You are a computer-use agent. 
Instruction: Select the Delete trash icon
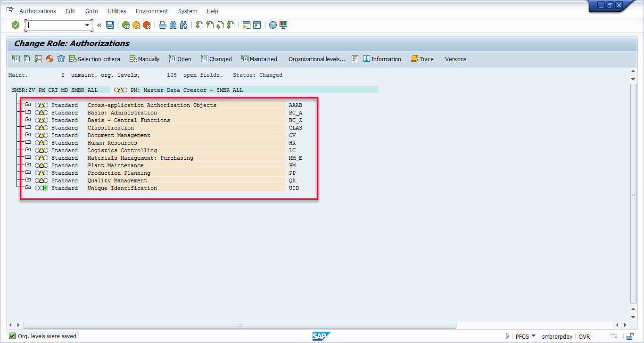62,59
